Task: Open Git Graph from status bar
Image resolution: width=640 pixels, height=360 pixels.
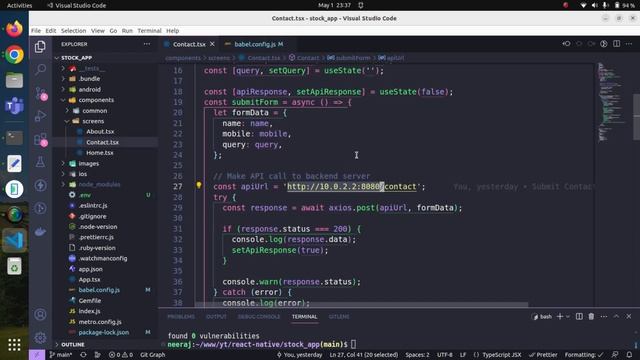Action: click(153, 355)
